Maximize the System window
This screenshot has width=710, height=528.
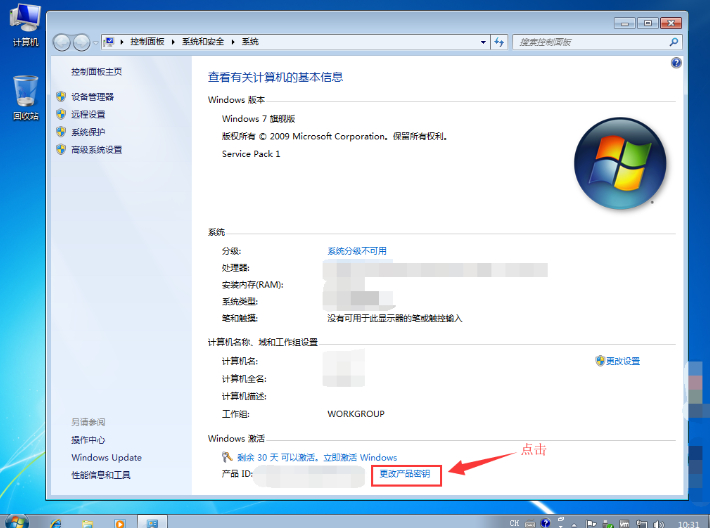coord(648,23)
